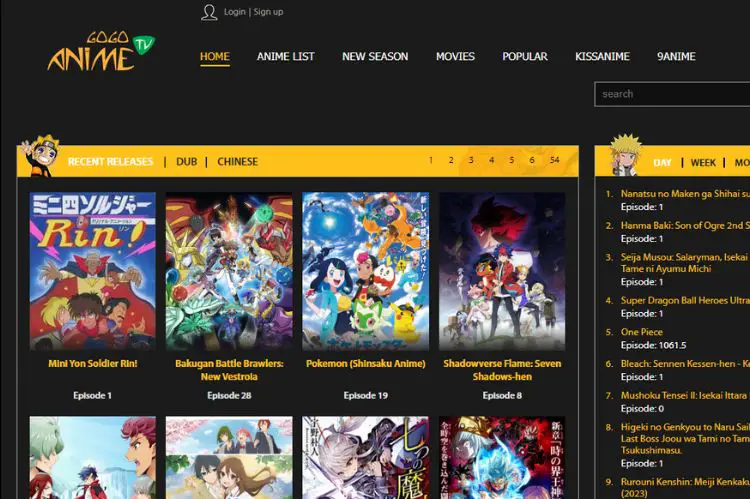Open One Piece in popular list
This screenshot has height=499, width=750.
pyautogui.click(x=641, y=332)
